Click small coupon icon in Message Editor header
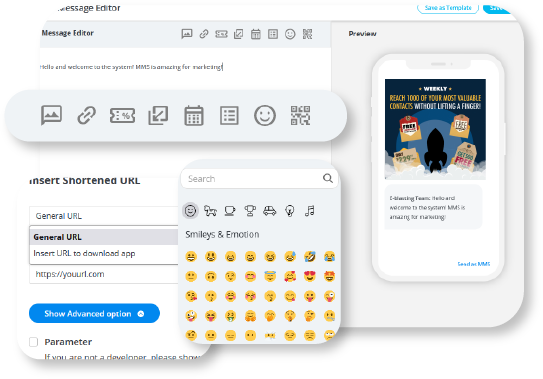543x379 pixels. (221, 34)
